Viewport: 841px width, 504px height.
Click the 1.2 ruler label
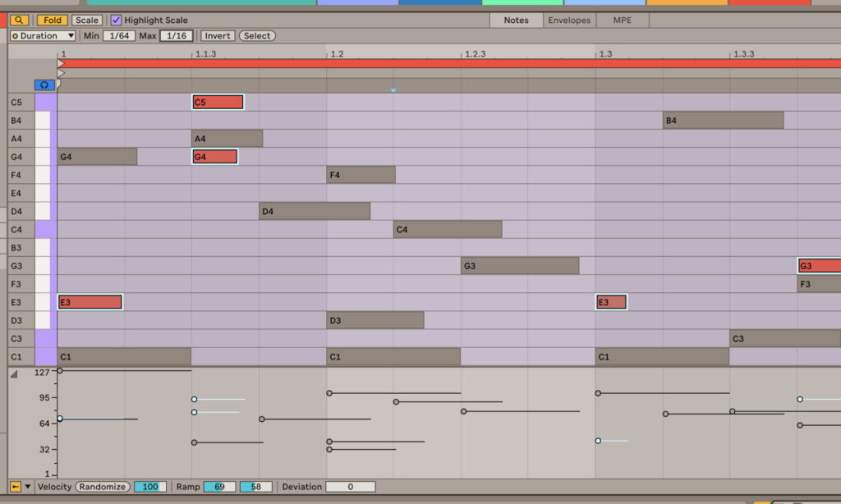tap(337, 54)
